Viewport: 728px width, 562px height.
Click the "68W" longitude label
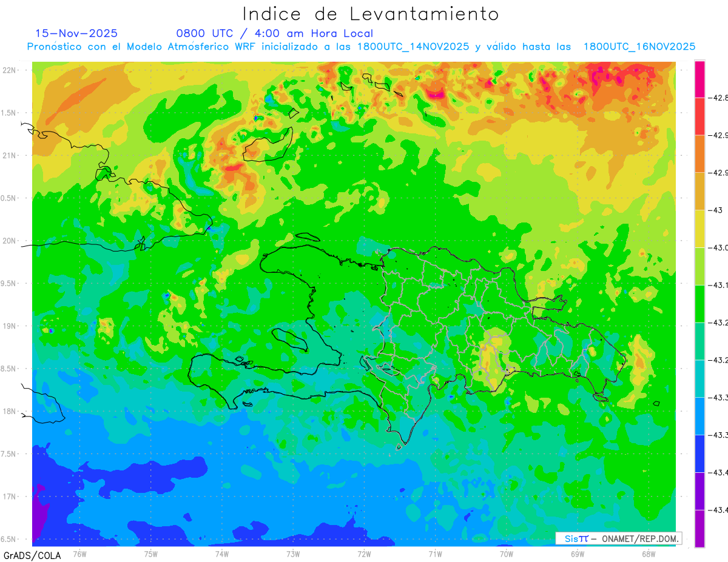click(x=648, y=554)
